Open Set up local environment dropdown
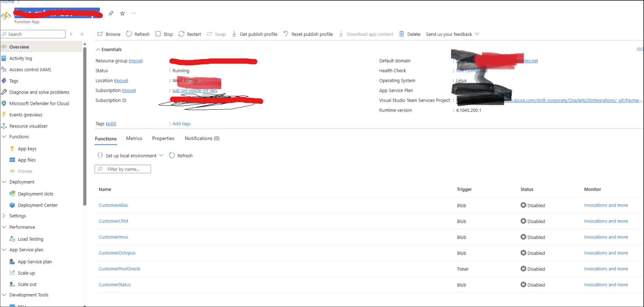 point(131,155)
